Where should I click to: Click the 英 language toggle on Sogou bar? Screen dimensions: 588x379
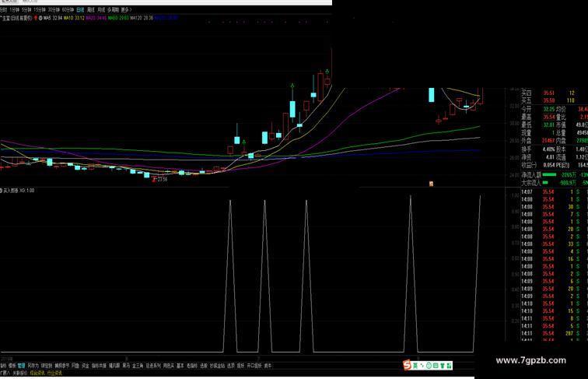pyautogui.click(x=415, y=365)
